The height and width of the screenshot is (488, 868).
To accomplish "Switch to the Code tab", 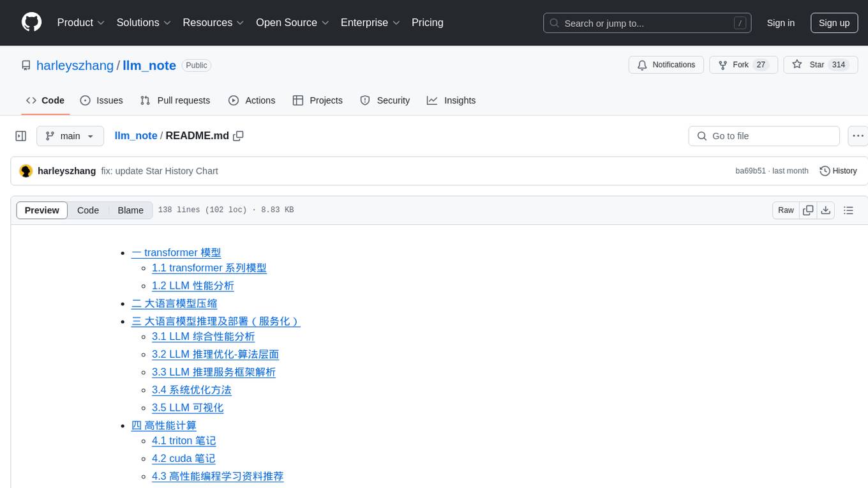I will (x=45, y=100).
